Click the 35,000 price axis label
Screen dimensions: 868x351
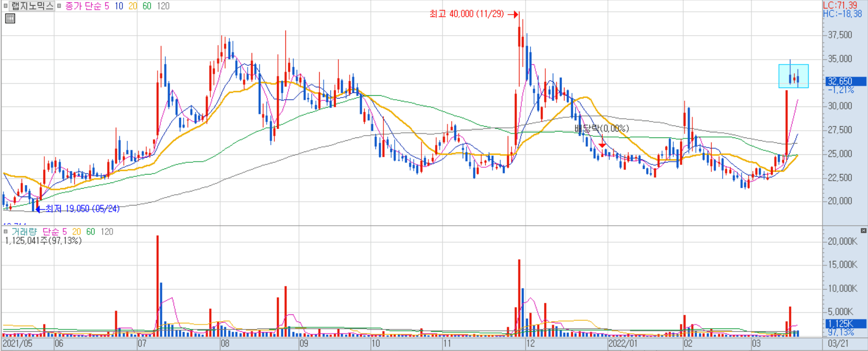tap(840, 59)
